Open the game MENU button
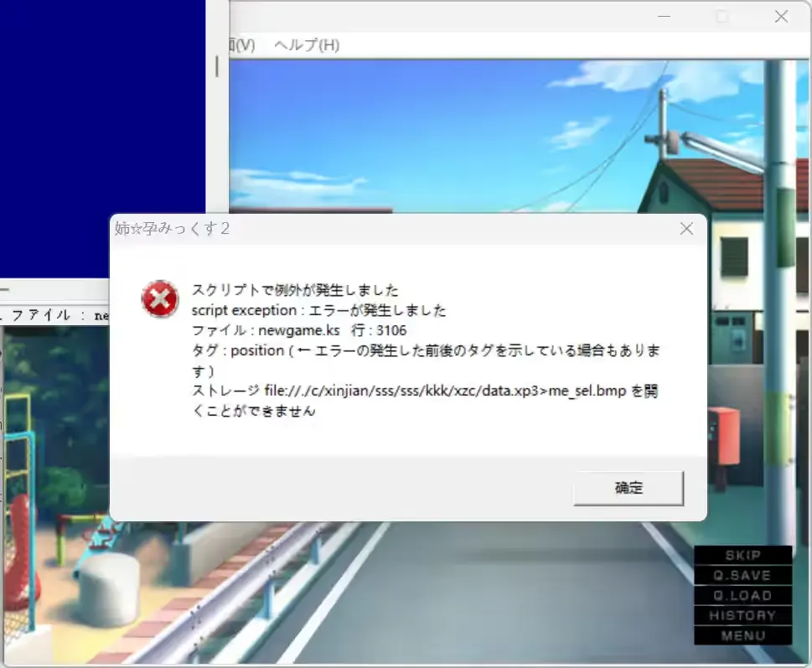Image resolution: width=812 pixels, height=668 pixels. click(743, 636)
